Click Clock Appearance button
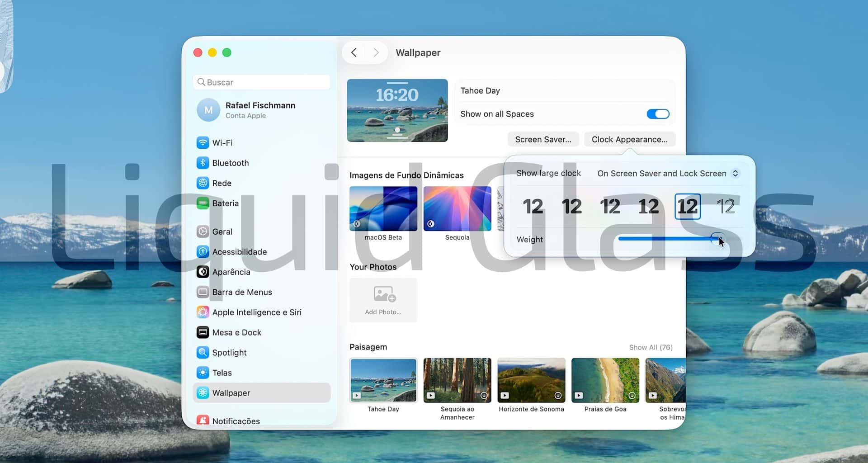The height and width of the screenshot is (463, 868). coord(629,139)
